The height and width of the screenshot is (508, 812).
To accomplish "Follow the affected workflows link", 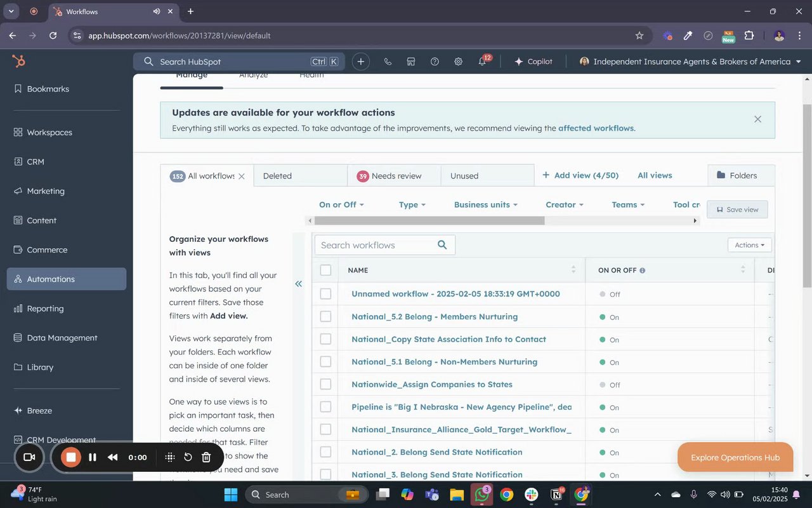I will (596, 128).
